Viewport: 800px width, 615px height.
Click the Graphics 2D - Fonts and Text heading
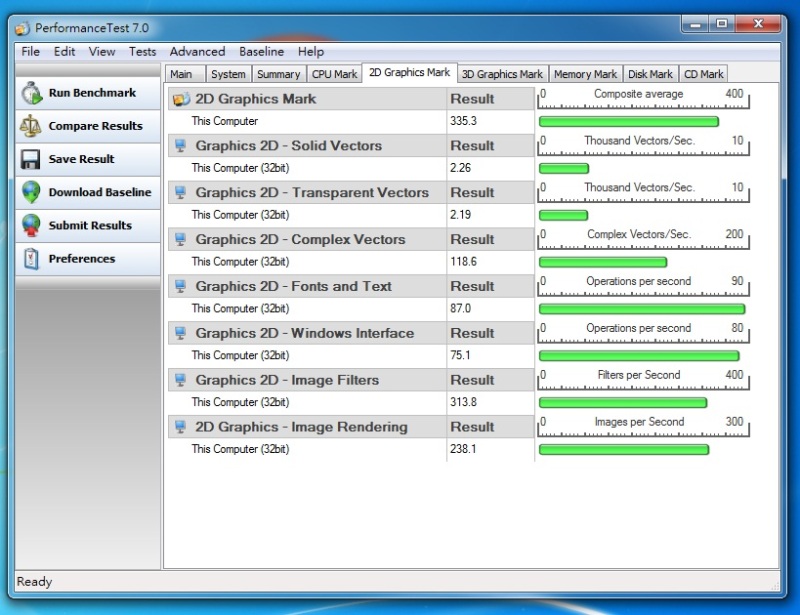coord(293,286)
